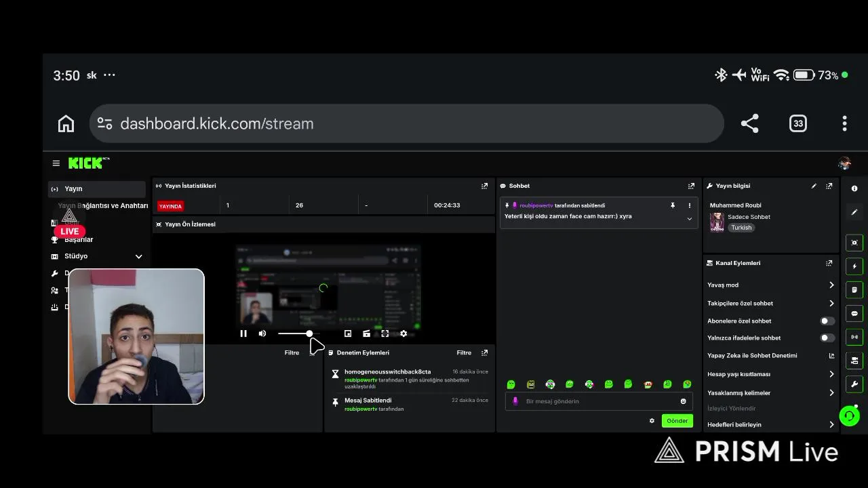Expand Hesap yaşı kısıtlaması settings
The height and width of the screenshot is (488, 868).
click(831, 374)
